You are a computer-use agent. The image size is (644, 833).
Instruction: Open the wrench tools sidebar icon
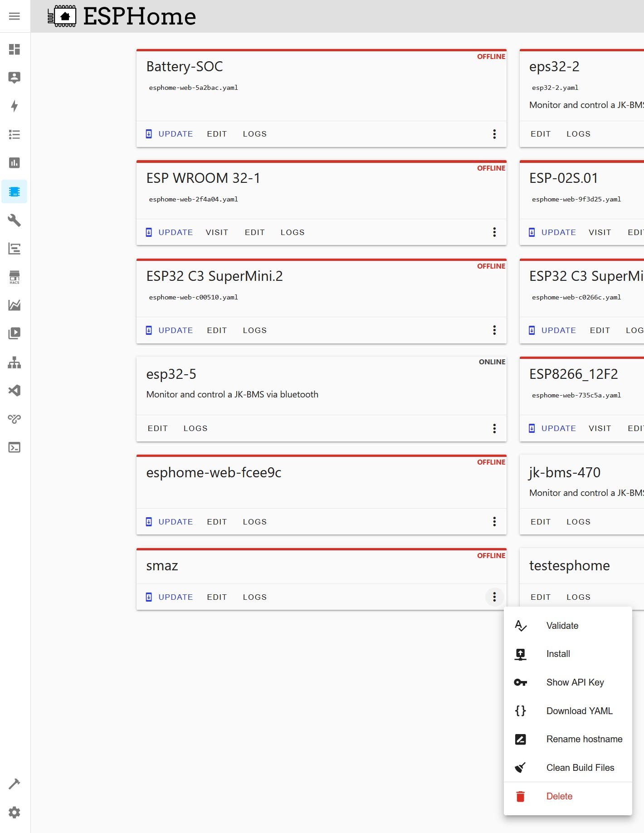click(x=15, y=220)
